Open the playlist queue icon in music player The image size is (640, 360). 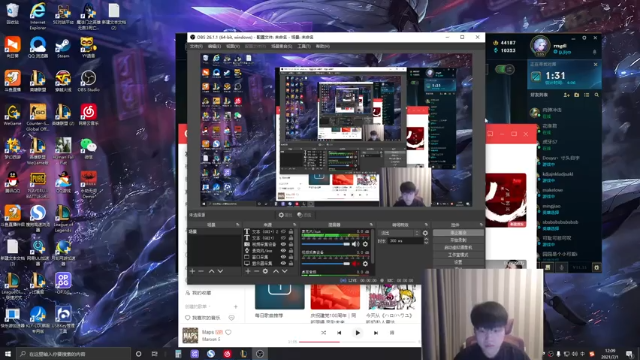[x=392, y=333]
